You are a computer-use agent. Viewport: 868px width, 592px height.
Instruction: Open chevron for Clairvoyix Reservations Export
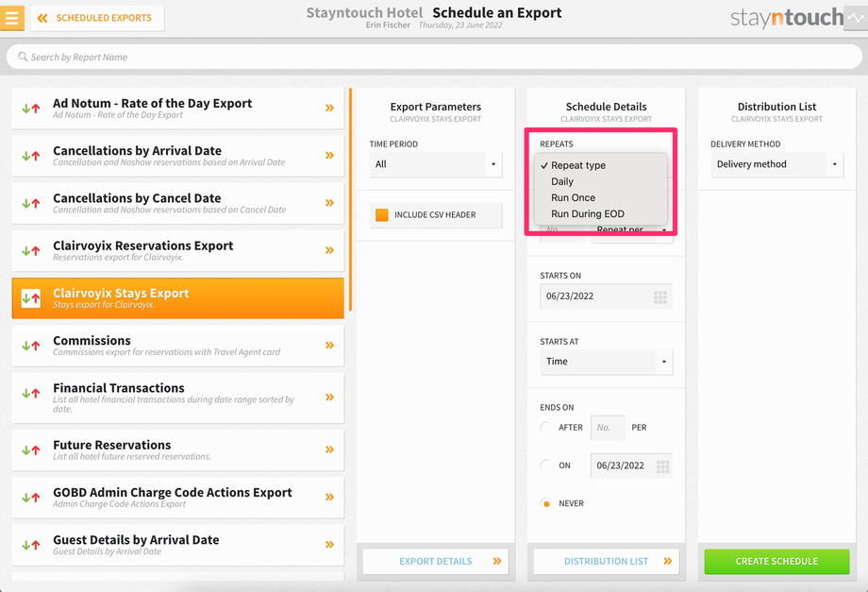click(x=330, y=250)
